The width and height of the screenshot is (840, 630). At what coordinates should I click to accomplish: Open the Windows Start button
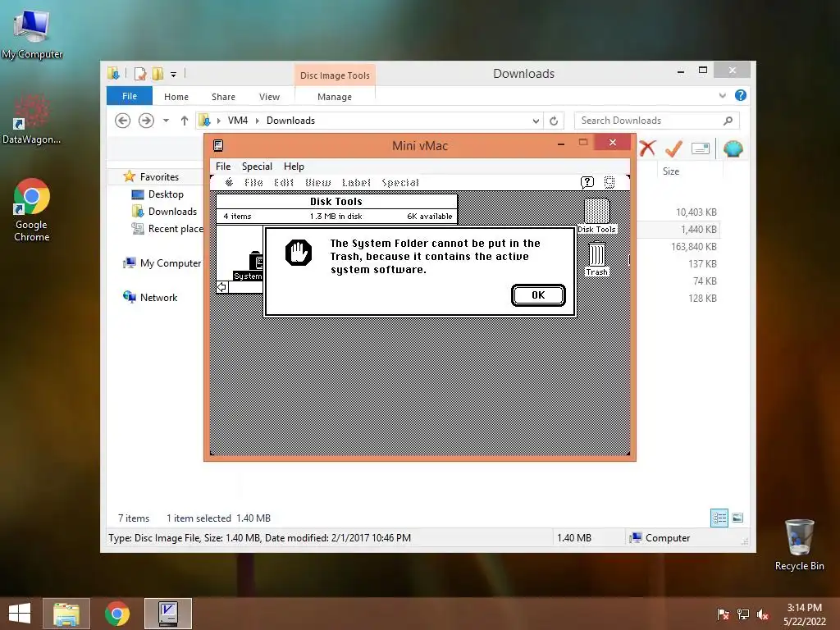click(x=20, y=614)
